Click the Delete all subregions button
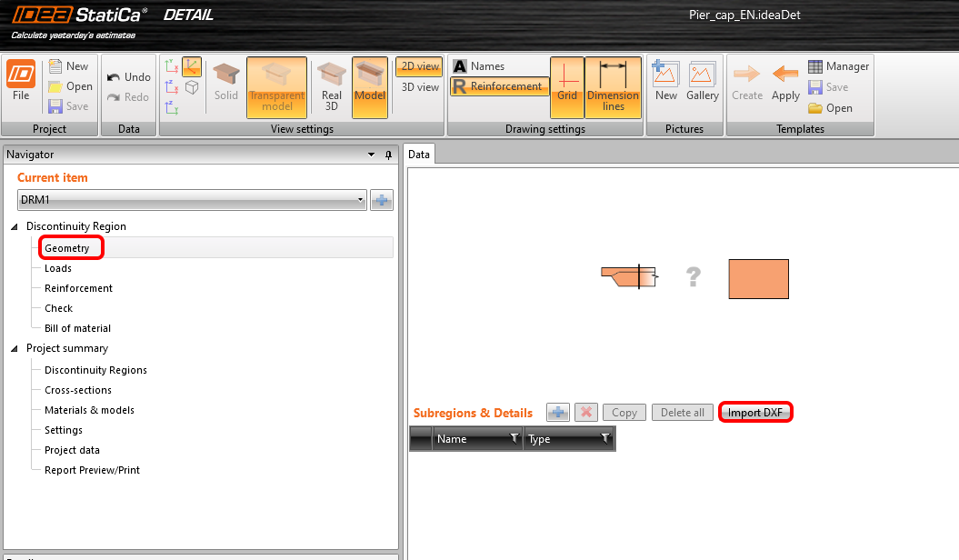959x560 pixels. pos(682,412)
